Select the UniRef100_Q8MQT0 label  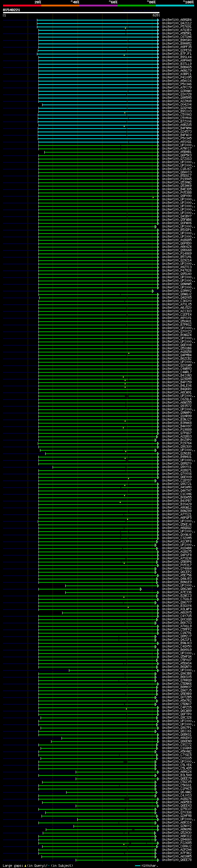[x=176, y=463]
